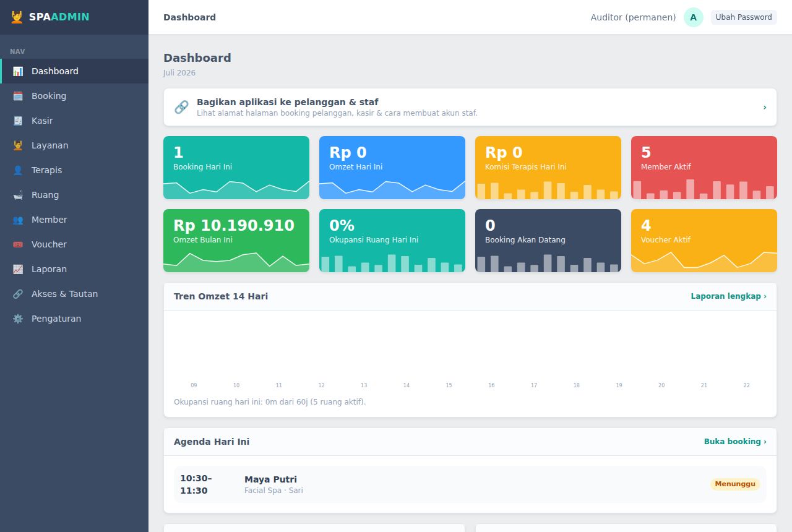This screenshot has width=792, height=532.
Task: Click the Laporan chart icon
Action: (18, 269)
